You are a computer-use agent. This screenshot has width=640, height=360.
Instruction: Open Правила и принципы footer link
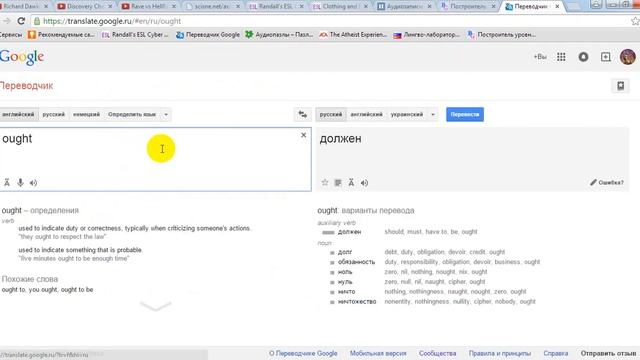click(x=500, y=353)
